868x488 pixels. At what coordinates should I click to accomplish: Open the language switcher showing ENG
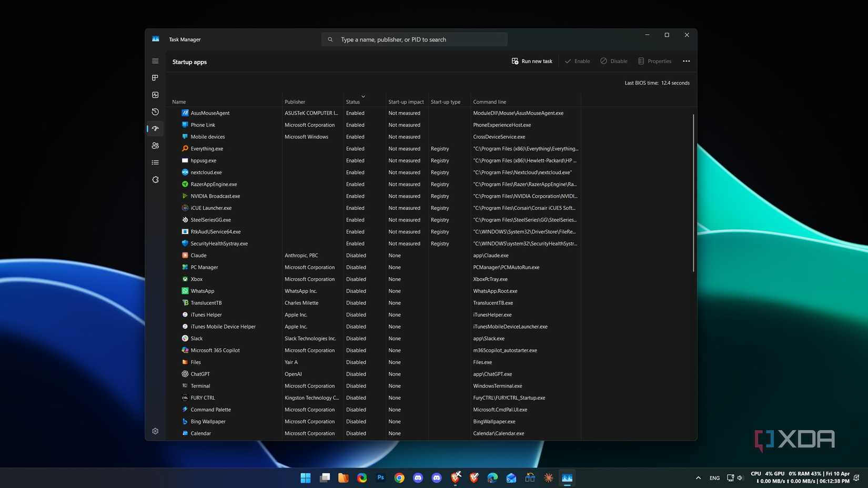point(714,478)
